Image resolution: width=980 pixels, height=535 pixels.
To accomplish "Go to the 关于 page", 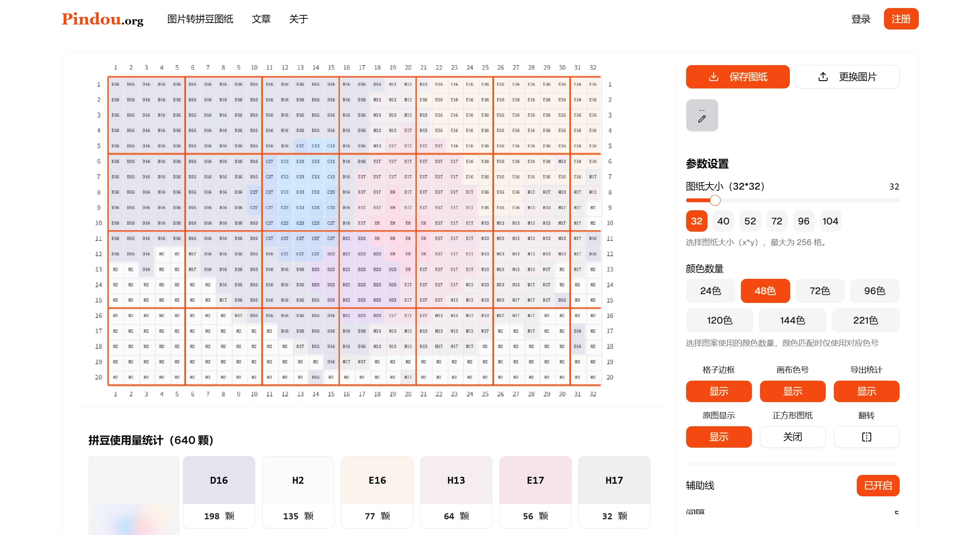I will pos(298,19).
